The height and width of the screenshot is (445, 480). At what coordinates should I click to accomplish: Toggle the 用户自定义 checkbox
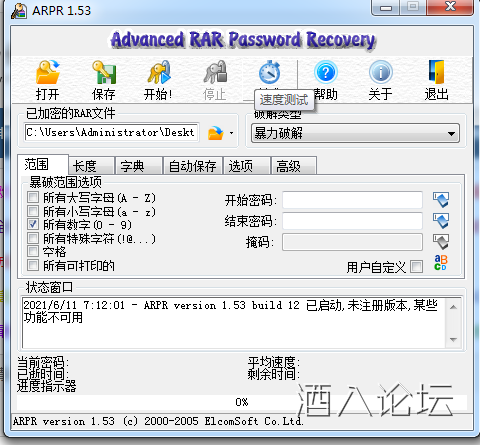[417, 267]
